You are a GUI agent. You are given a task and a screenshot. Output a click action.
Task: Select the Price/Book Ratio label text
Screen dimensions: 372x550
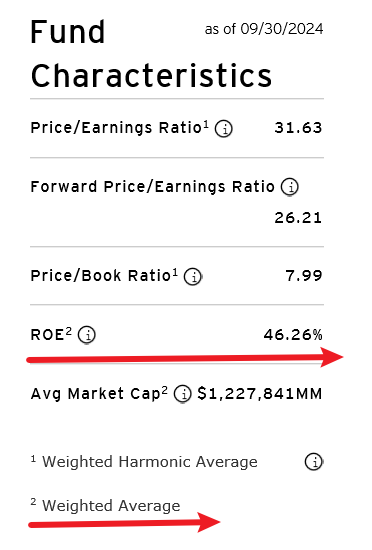click(x=104, y=276)
